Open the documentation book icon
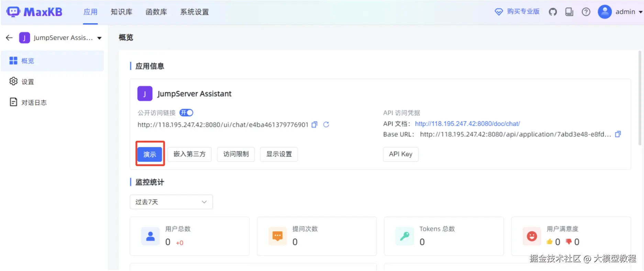The width and height of the screenshot is (644, 271). tap(569, 12)
